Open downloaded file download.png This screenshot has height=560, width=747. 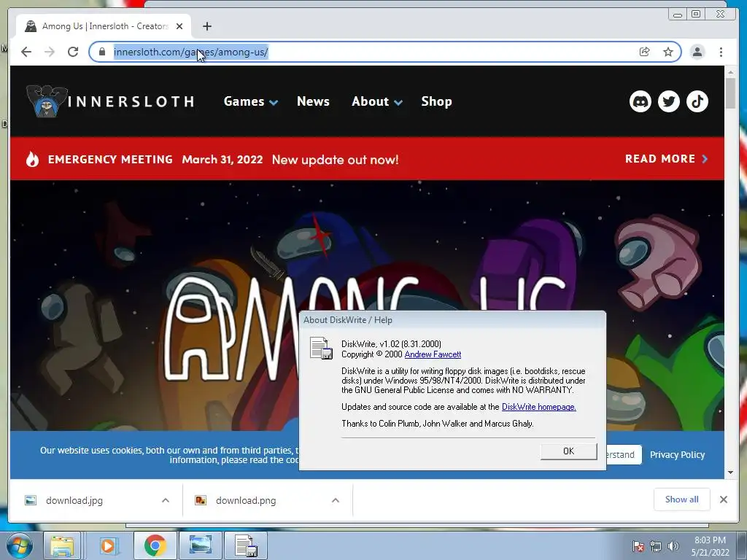click(246, 500)
